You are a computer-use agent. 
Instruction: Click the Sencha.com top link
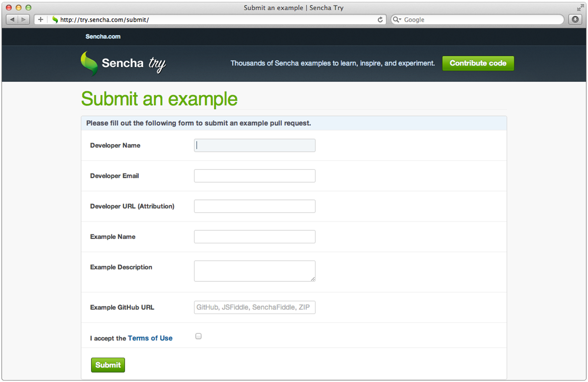point(103,37)
